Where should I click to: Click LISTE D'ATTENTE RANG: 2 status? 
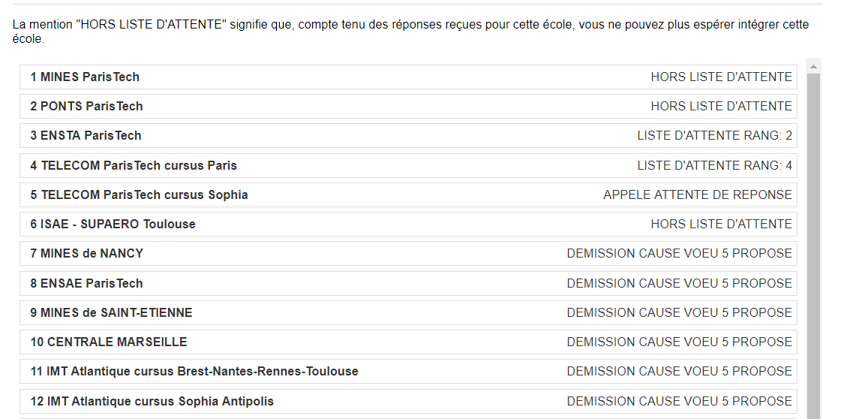[x=715, y=136]
